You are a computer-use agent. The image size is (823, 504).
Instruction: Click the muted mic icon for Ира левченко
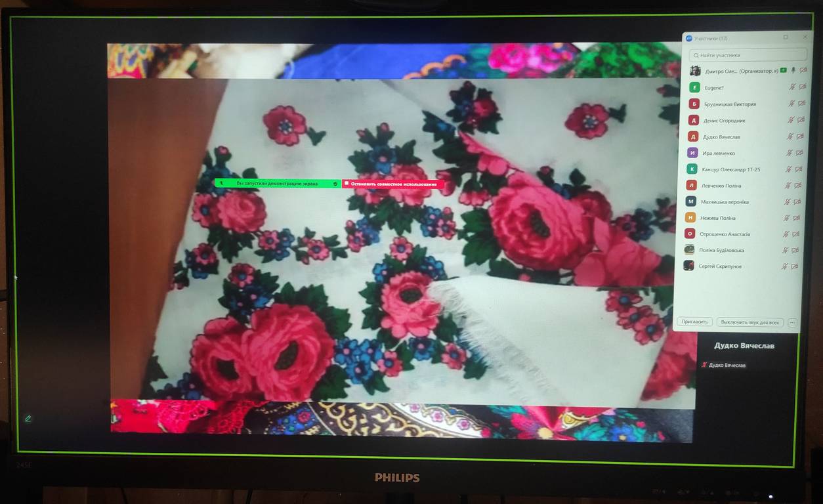790,153
